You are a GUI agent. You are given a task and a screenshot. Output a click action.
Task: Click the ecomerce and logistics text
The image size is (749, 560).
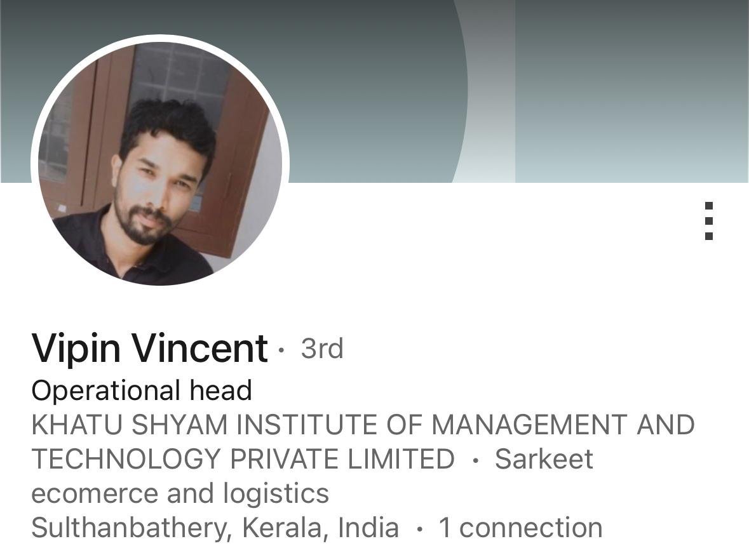click(180, 493)
